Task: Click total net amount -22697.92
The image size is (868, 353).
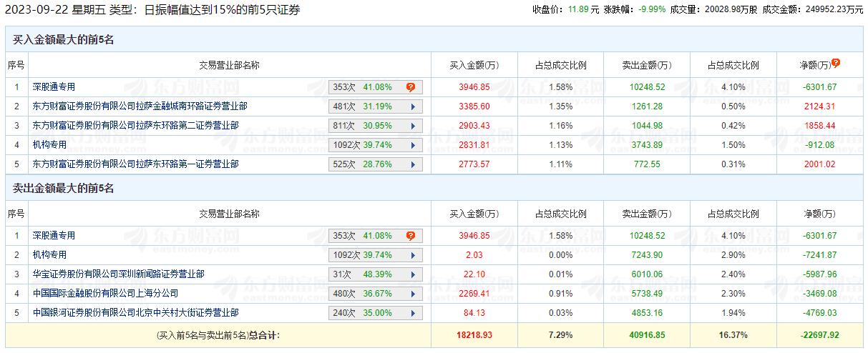Action: click(x=819, y=334)
